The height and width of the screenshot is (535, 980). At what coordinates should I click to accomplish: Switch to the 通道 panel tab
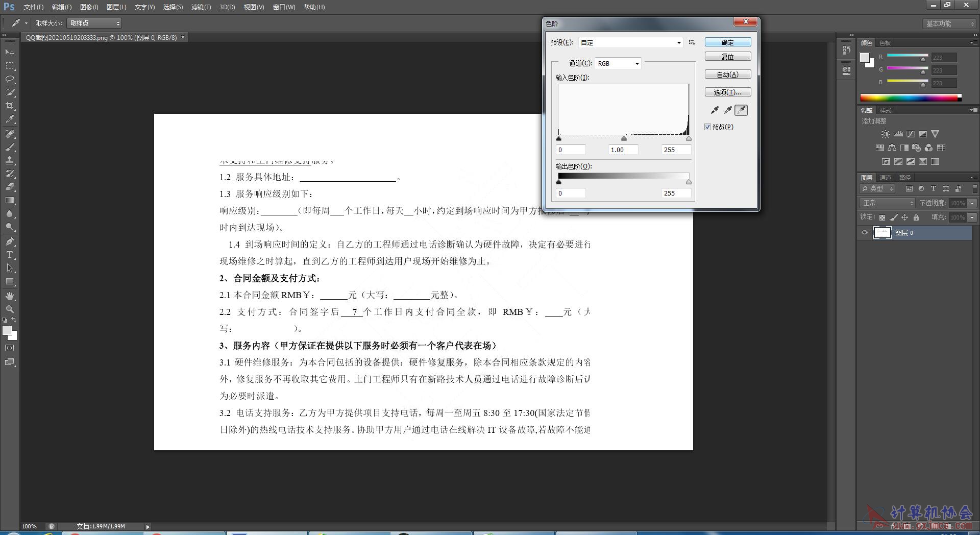click(x=886, y=178)
